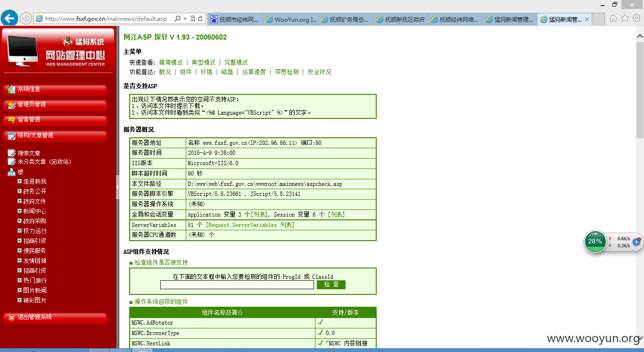
Task: Click the vertical scrollbar thumb
Action: pyautogui.click(x=640, y=90)
